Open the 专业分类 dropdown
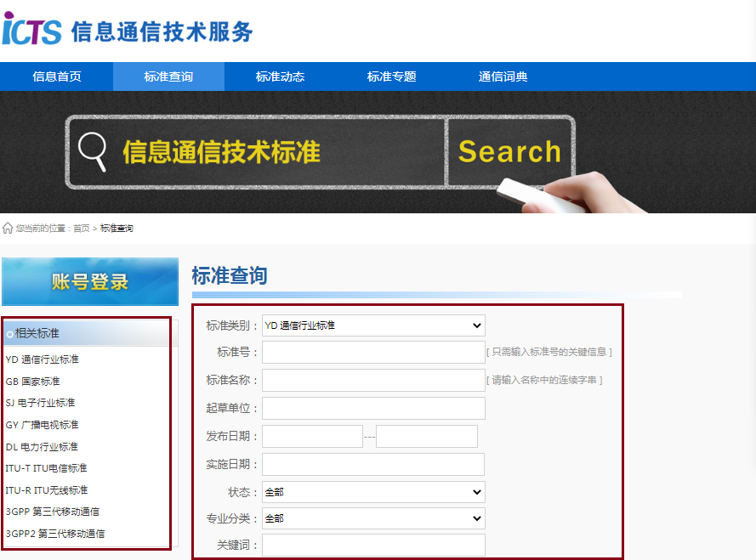756x560 pixels. 373,518
